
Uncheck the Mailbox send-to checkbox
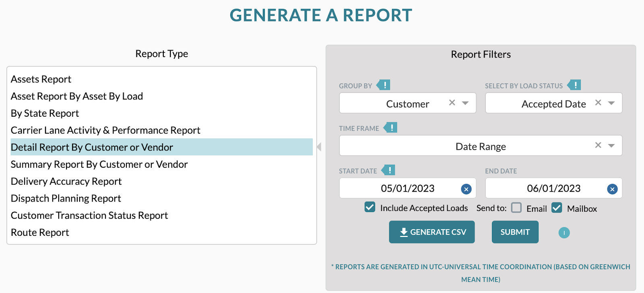tap(557, 208)
